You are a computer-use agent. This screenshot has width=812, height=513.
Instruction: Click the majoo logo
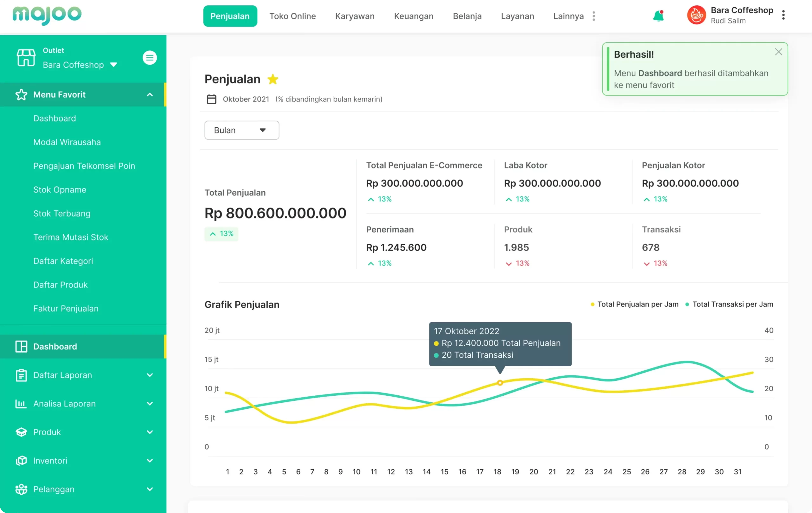pos(47,15)
